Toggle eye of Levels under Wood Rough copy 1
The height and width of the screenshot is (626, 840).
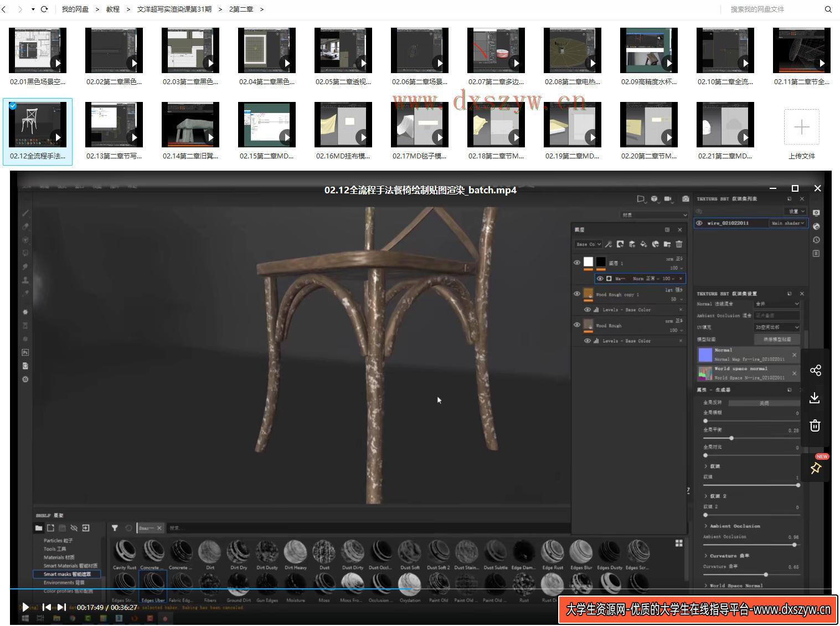[588, 310]
